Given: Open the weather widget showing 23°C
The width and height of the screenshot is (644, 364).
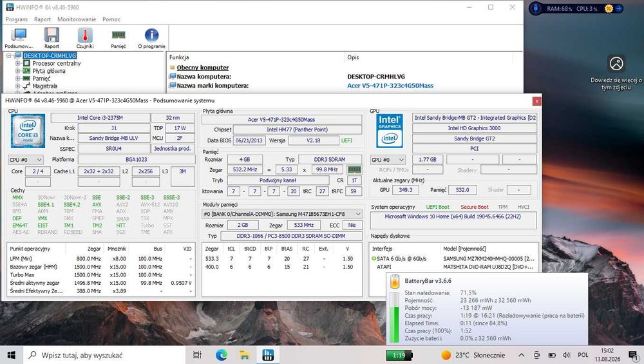Looking at the screenshot, I should [473, 355].
